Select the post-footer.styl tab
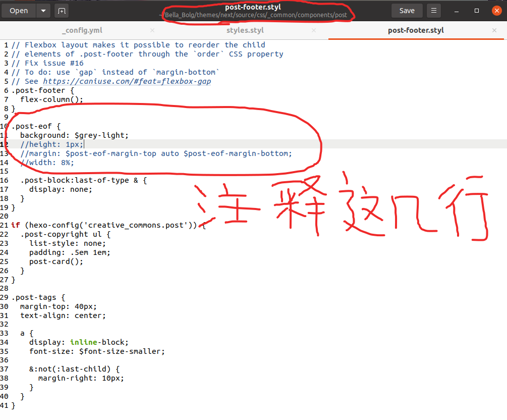507x420 pixels. pyautogui.click(x=416, y=30)
